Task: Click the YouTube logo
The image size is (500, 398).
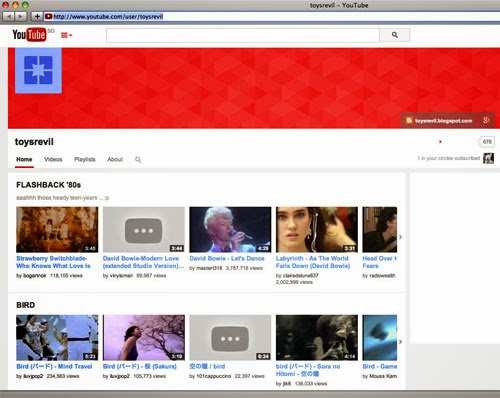Action: (29, 35)
